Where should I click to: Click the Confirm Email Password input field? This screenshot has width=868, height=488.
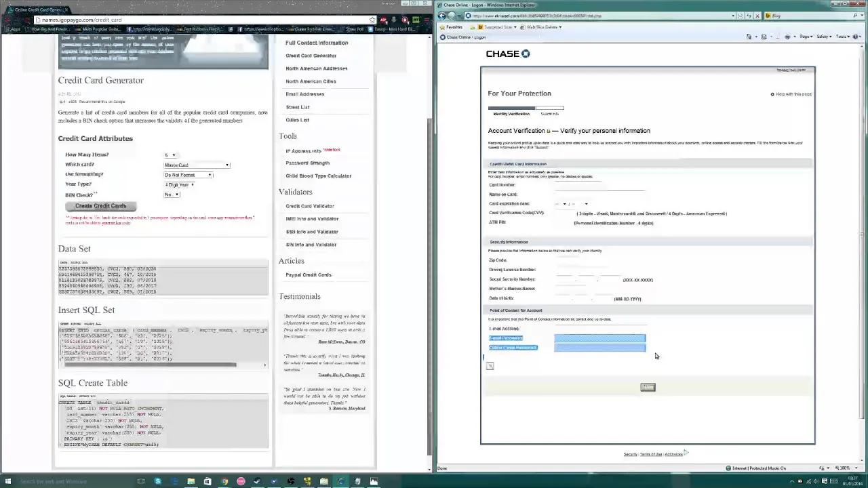[600, 348]
